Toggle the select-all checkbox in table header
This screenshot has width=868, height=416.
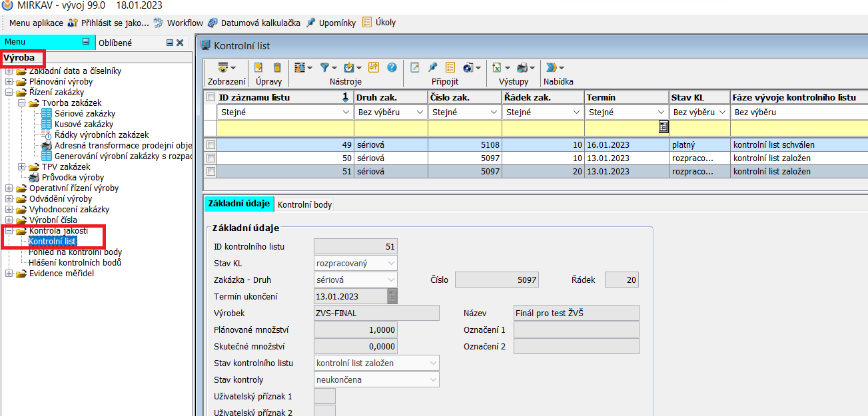pos(211,97)
